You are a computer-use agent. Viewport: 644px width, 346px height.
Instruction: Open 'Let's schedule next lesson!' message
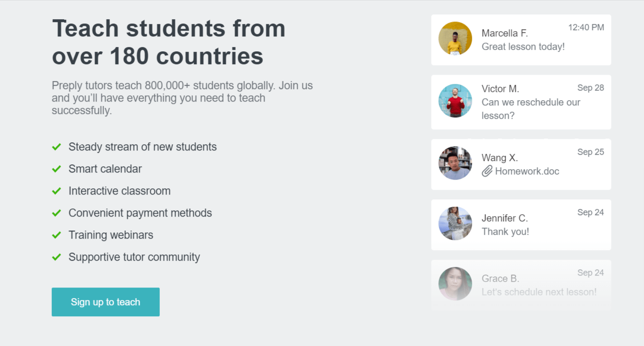[539, 292]
